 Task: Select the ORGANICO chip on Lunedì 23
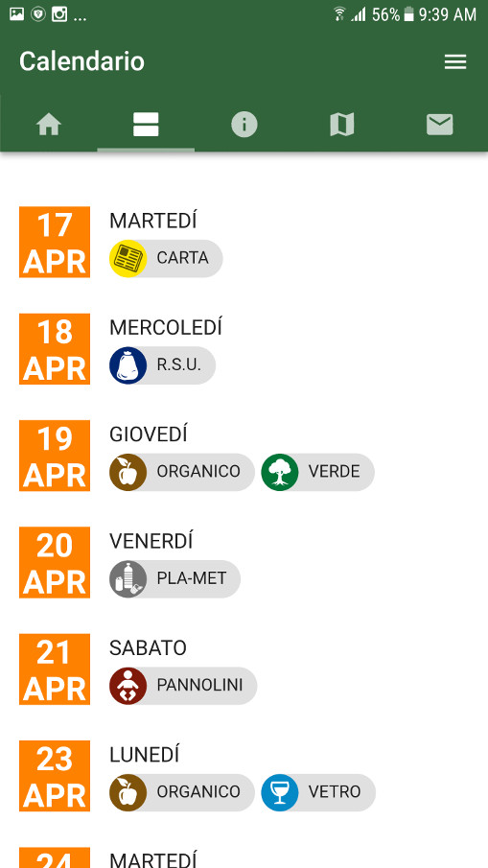(x=182, y=793)
